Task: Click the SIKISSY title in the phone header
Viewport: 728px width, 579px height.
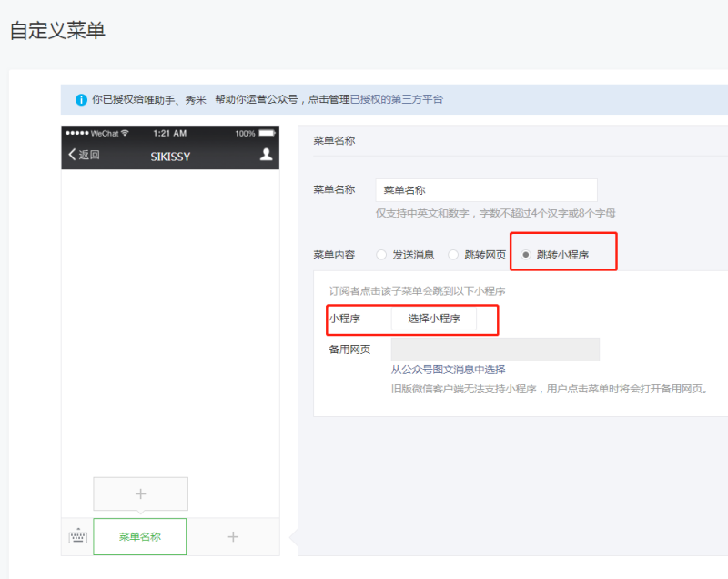Action: pyautogui.click(x=170, y=156)
